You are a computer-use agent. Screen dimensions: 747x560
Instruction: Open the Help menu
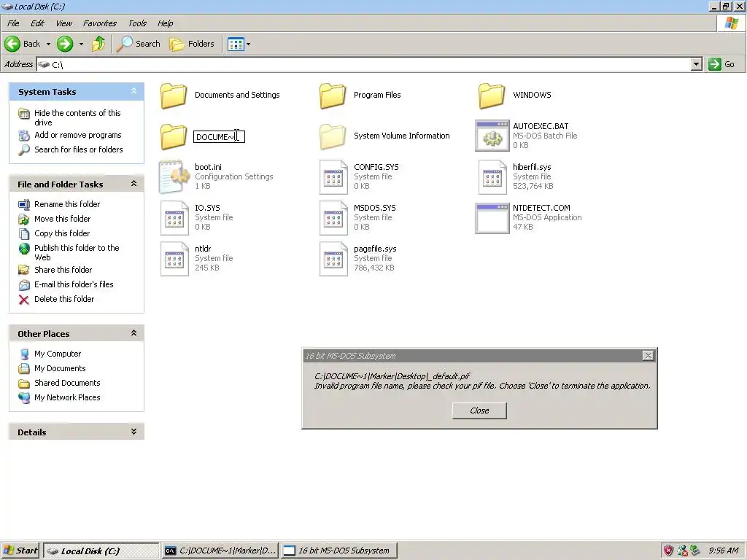[x=166, y=23]
